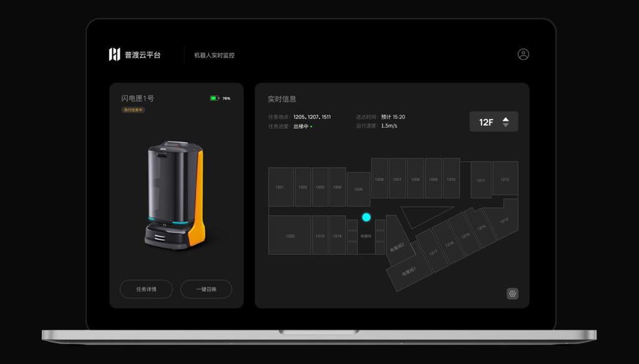Screen dimensions: 639x364
Task: Click the 任务详情 button
Action: pos(146,289)
